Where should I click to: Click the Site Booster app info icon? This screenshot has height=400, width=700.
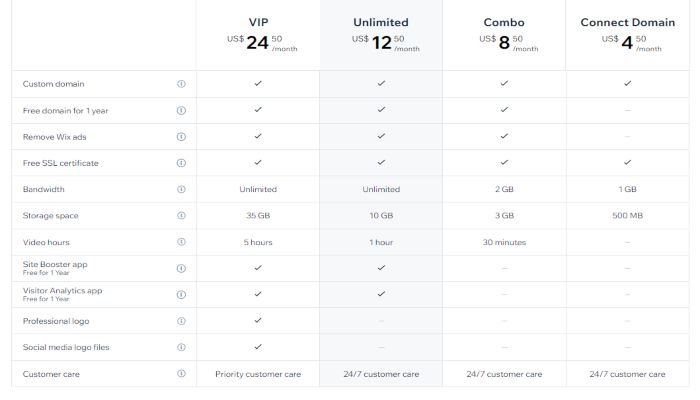(x=181, y=268)
